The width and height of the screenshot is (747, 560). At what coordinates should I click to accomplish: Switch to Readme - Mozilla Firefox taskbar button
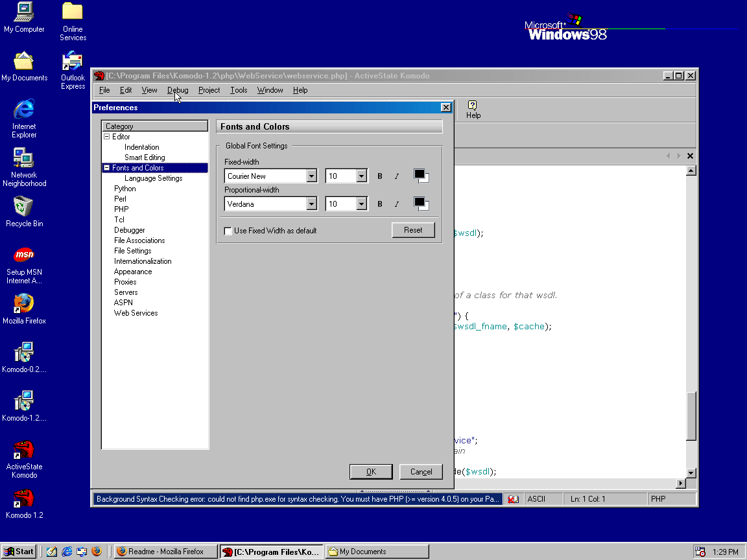point(166,552)
